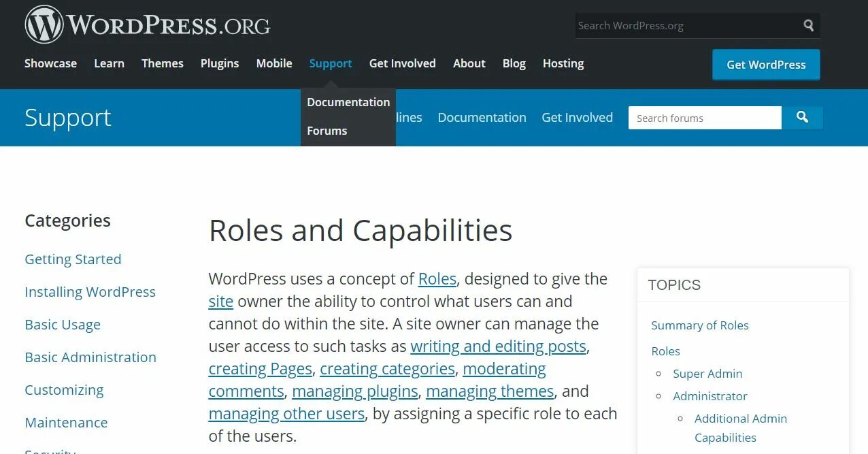This screenshot has width=868, height=454.
Task: Follow the Roles link in the article
Action: pos(437,279)
